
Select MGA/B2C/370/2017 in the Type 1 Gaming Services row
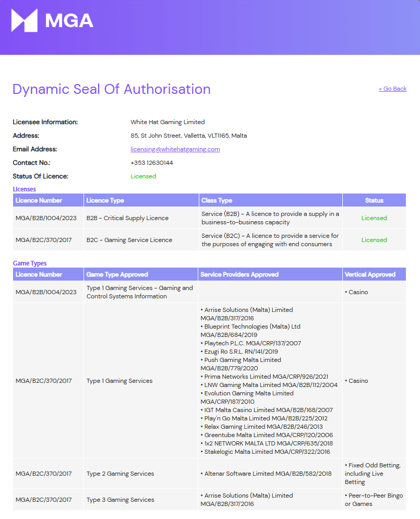(43, 381)
